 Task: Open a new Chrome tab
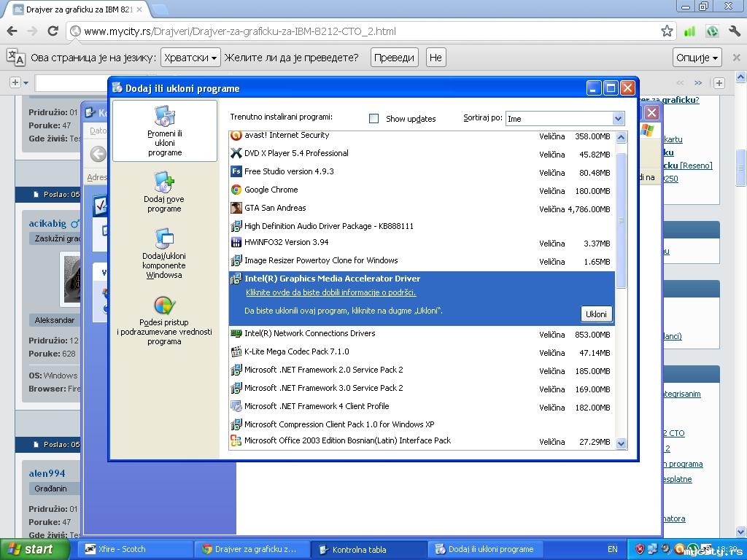(x=159, y=9)
